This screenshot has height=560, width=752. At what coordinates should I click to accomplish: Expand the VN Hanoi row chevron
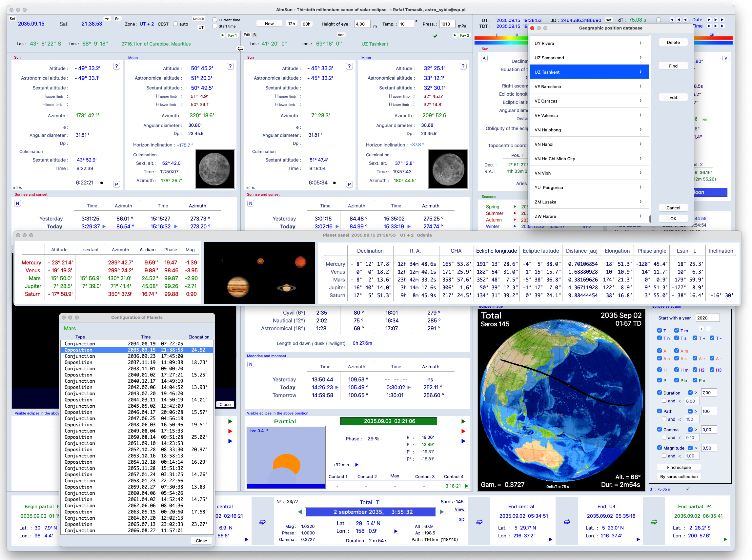click(x=640, y=144)
